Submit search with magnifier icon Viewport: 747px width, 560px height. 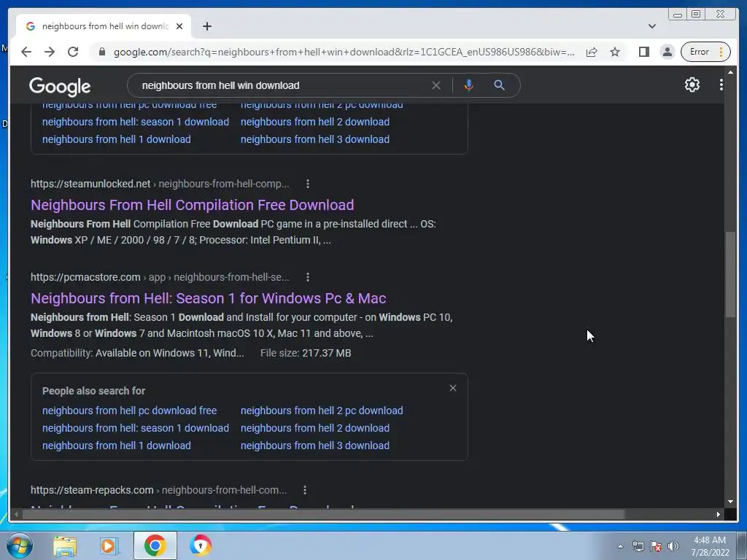[x=499, y=85]
